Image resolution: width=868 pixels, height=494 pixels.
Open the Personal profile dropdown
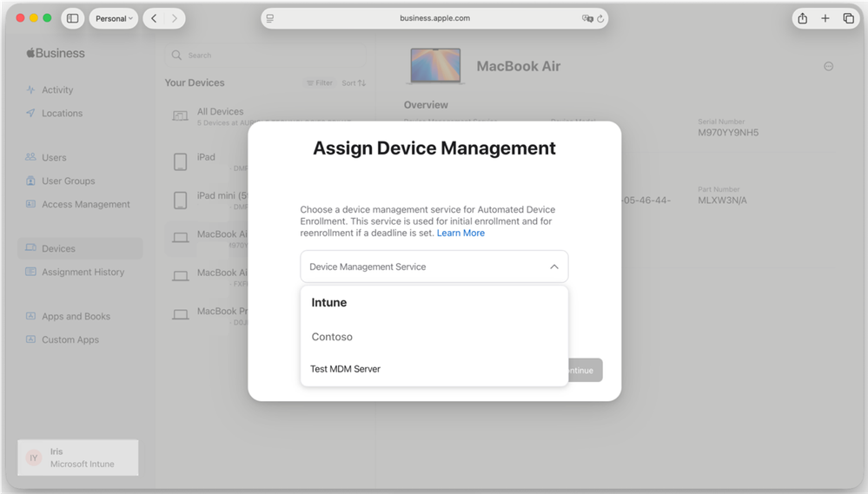tap(114, 18)
